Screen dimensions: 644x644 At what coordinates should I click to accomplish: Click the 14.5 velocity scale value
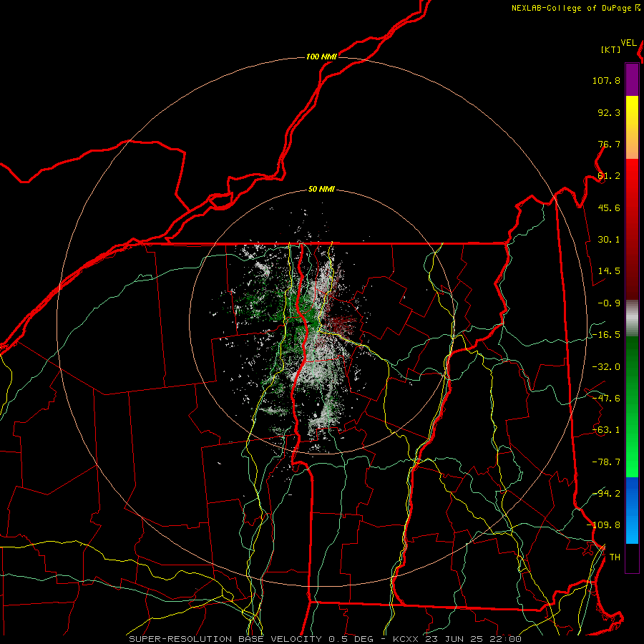609,271
